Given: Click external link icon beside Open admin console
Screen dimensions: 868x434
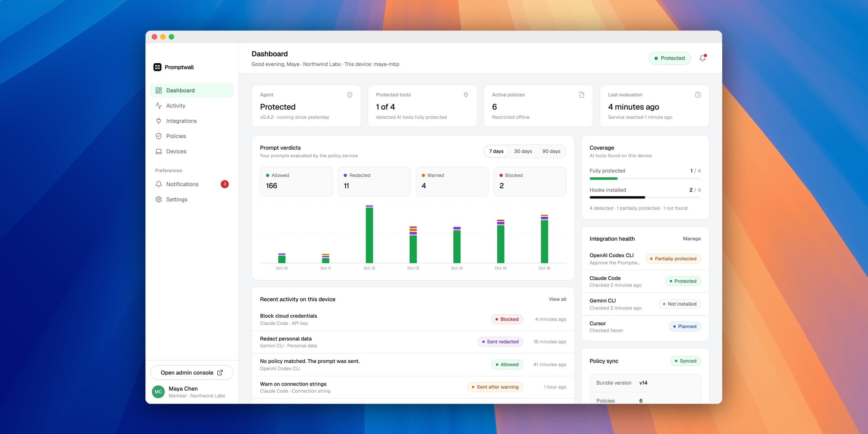Looking at the screenshot, I should pyautogui.click(x=220, y=372).
